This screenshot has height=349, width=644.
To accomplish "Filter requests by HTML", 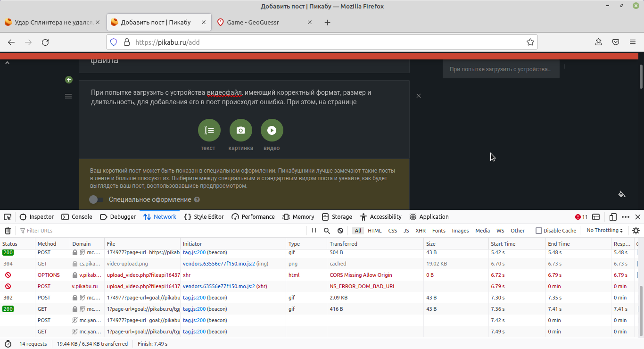I will 375,231.
